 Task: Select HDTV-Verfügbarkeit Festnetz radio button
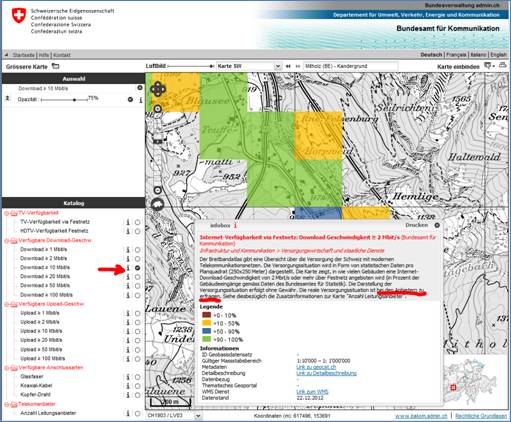point(137,231)
